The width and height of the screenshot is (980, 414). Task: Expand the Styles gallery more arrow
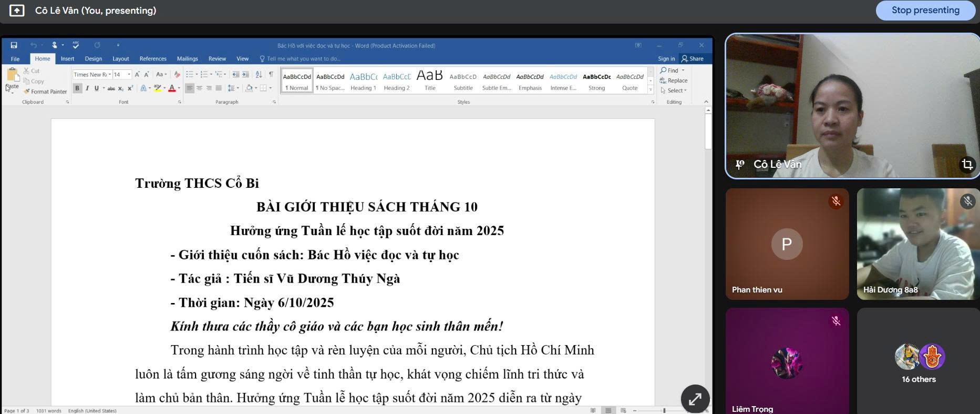pos(651,90)
